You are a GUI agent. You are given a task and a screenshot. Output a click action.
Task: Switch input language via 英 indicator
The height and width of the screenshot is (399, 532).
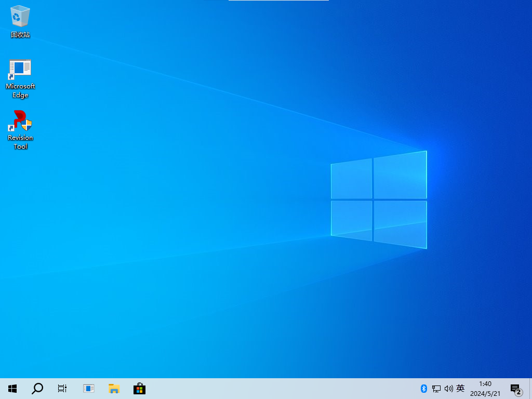coord(460,388)
